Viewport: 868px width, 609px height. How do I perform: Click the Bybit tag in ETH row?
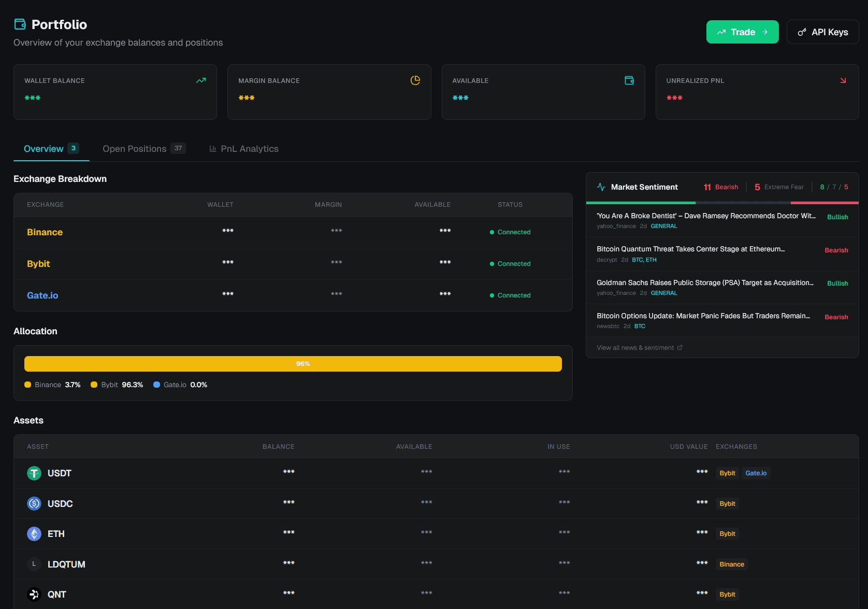click(727, 534)
